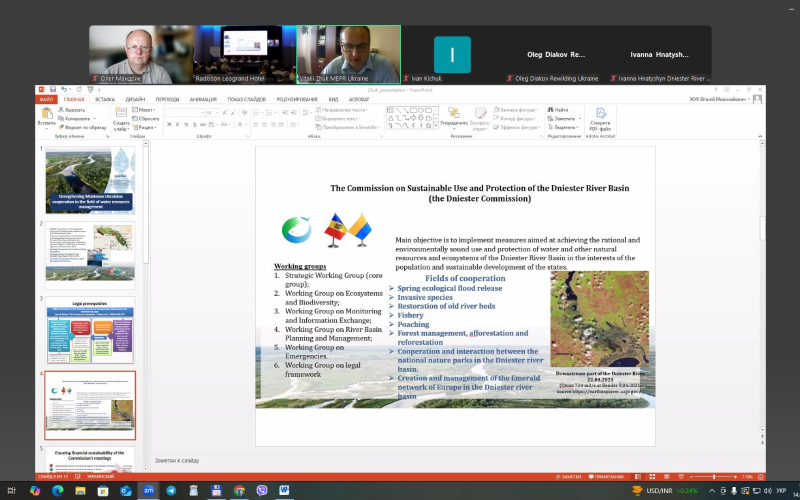Select slide 3 Legal prerequisites thumbnail
This screenshot has height=500, width=800.
coord(90,330)
